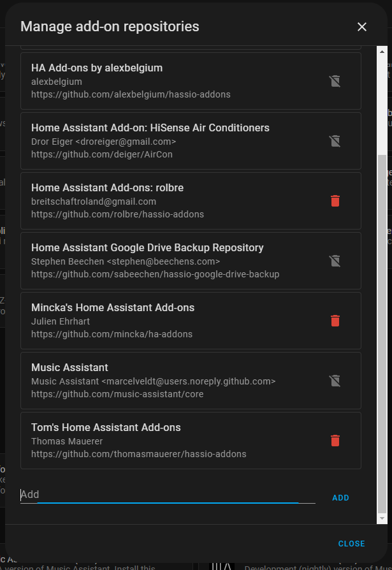
Task: Select 'Home Assistant Google Drive Backup Repository' title
Action: point(147,248)
